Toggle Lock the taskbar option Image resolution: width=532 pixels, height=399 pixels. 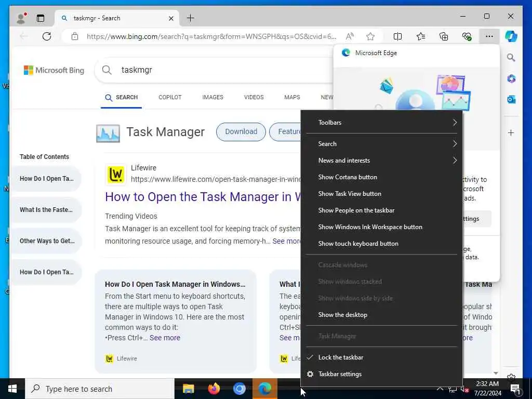(382, 357)
